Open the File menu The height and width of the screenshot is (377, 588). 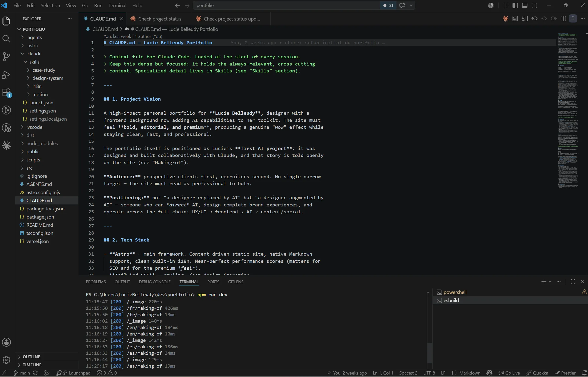click(x=17, y=5)
